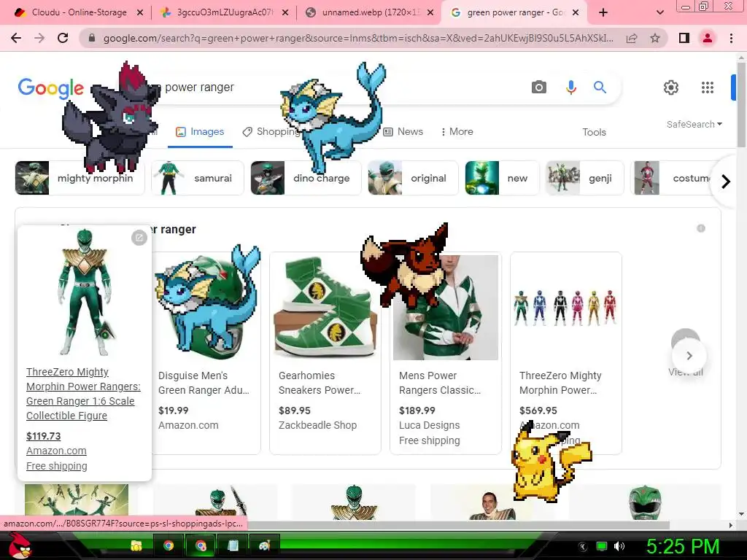
Task: Filter by the new chip
Action: coord(502,178)
